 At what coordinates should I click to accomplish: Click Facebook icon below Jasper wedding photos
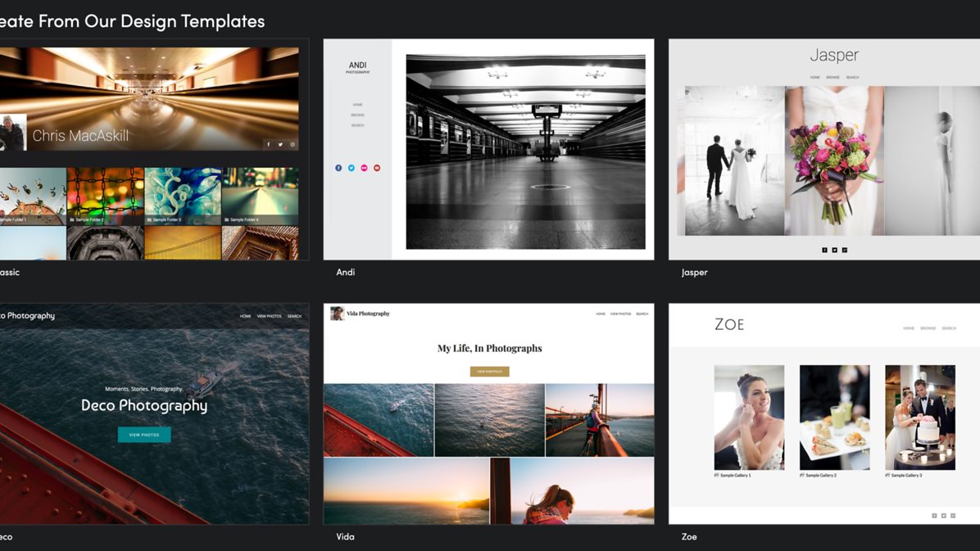pos(824,251)
